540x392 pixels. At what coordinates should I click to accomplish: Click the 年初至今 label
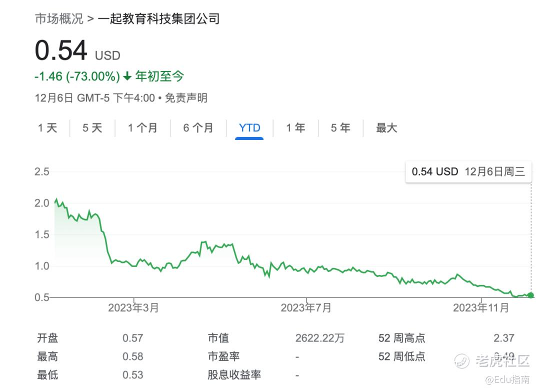(159, 76)
